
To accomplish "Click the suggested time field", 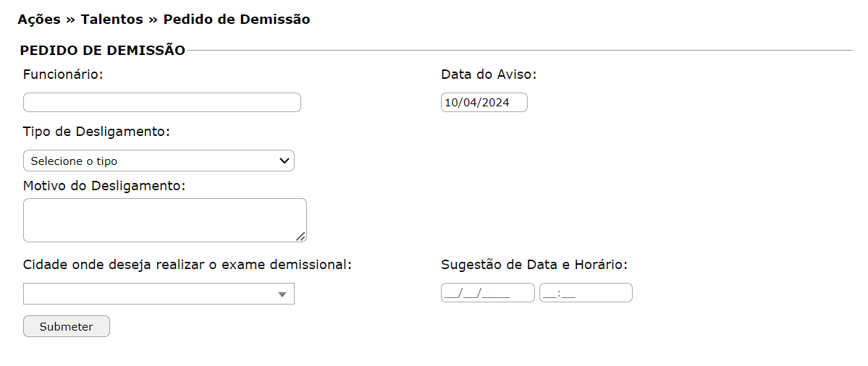I will click(585, 293).
